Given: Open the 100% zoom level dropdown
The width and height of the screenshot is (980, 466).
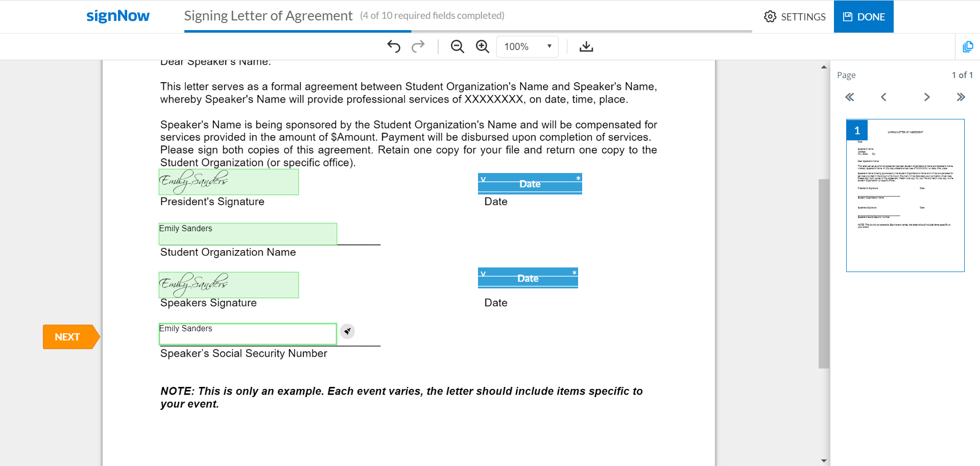Looking at the screenshot, I should click(528, 46).
